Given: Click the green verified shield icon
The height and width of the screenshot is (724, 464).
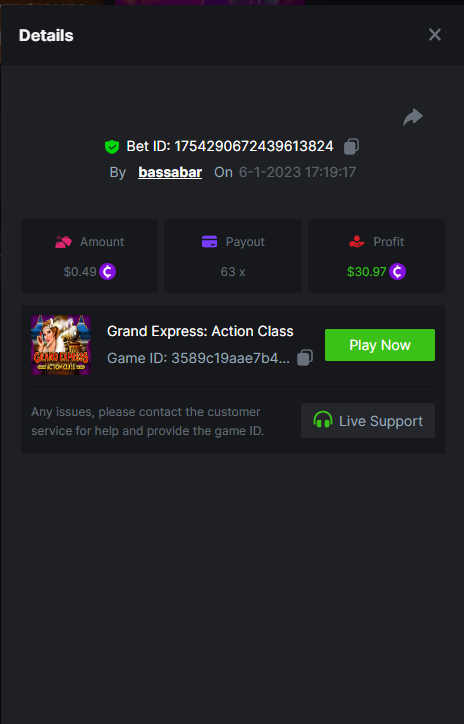Looking at the screenshot, I should click(x=112, y=147).
